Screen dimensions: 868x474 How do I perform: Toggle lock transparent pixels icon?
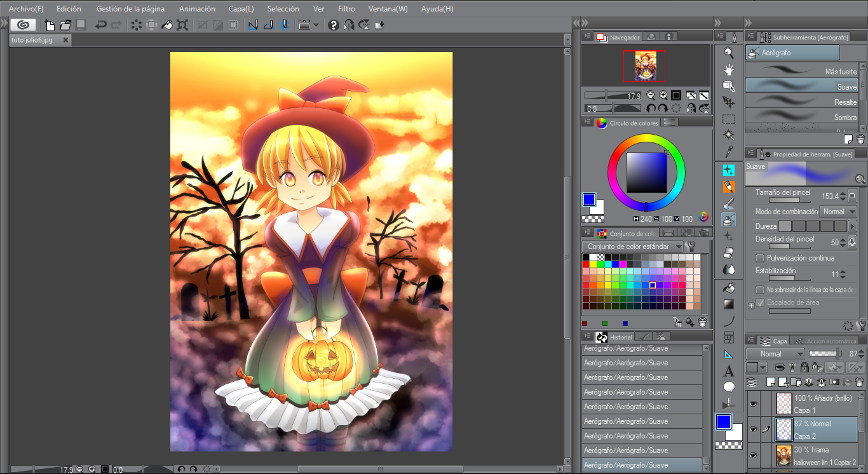pyautogui.click(x=816, y=367)
